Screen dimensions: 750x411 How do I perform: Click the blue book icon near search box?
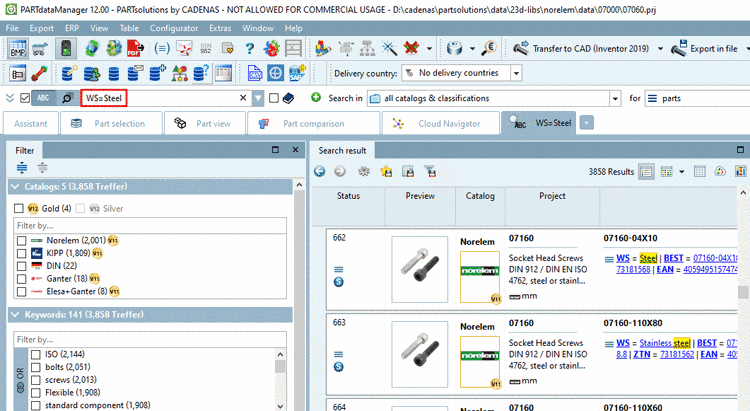coord(288,98)
